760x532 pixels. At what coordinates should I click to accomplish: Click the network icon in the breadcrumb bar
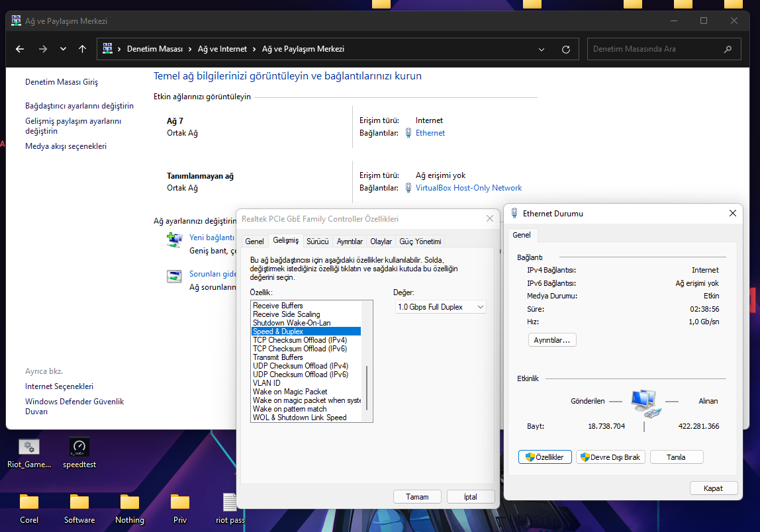pyautogui.click(x=107, y=48)
